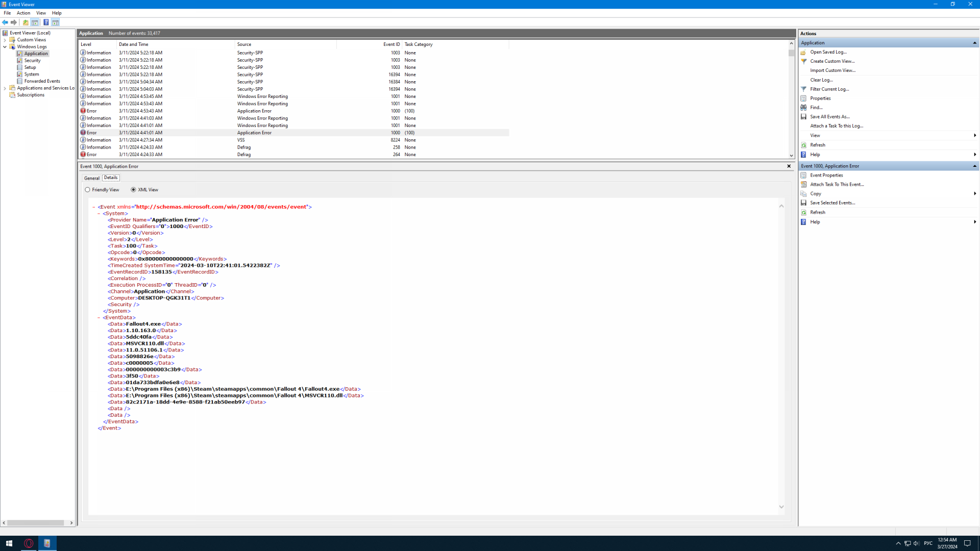Click the Back arrow toolbar icon
Image resolution: width=980 pixels, height=551 pixels.
pos(5,22)
